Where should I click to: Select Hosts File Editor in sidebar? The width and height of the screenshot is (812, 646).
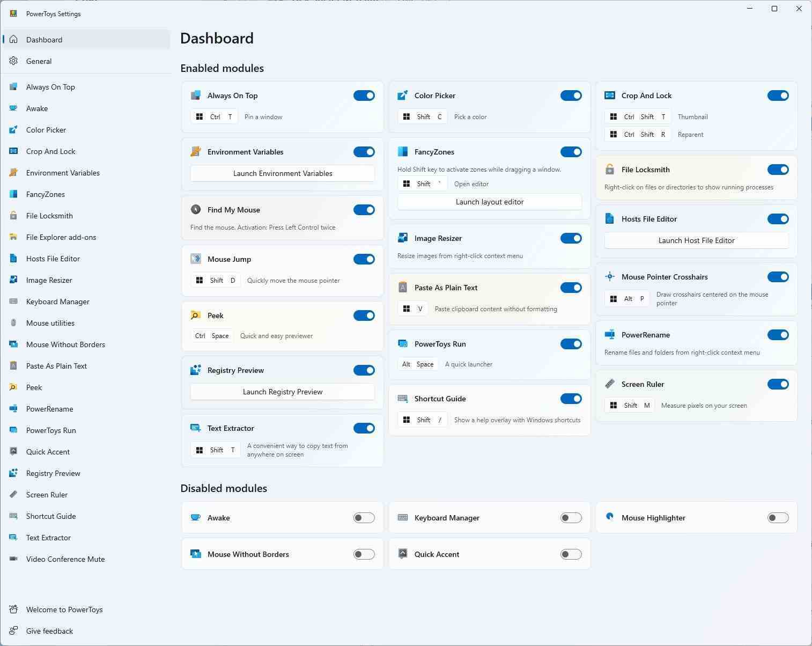coord(86,259)
